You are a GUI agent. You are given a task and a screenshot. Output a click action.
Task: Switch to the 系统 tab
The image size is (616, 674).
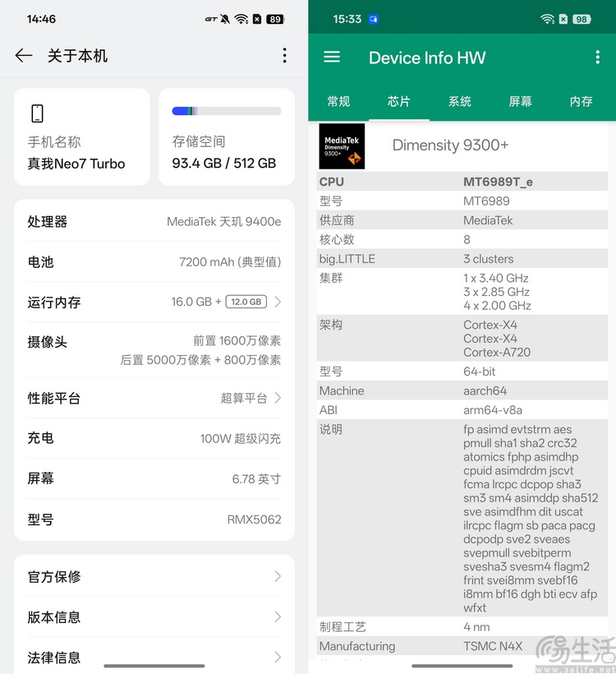[460, 101]
